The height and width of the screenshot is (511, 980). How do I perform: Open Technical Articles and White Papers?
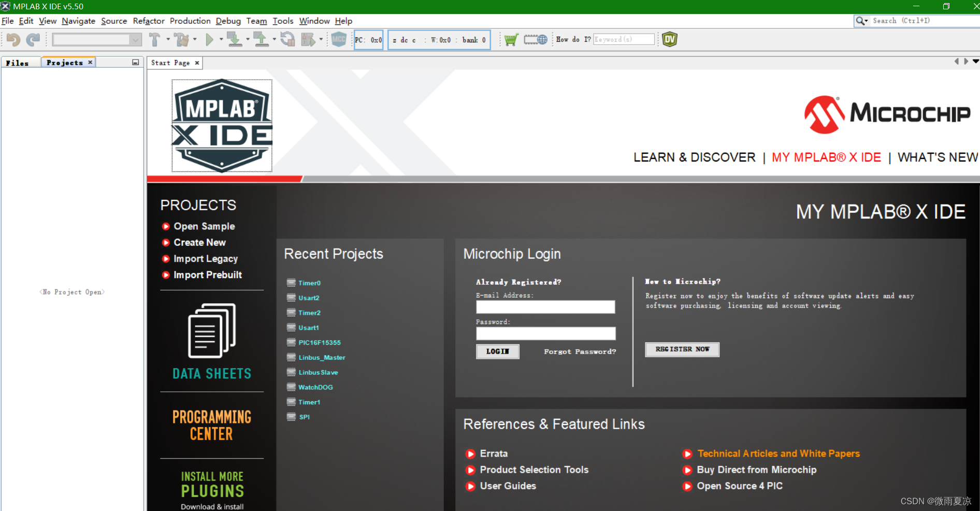[x=779, y=454]
